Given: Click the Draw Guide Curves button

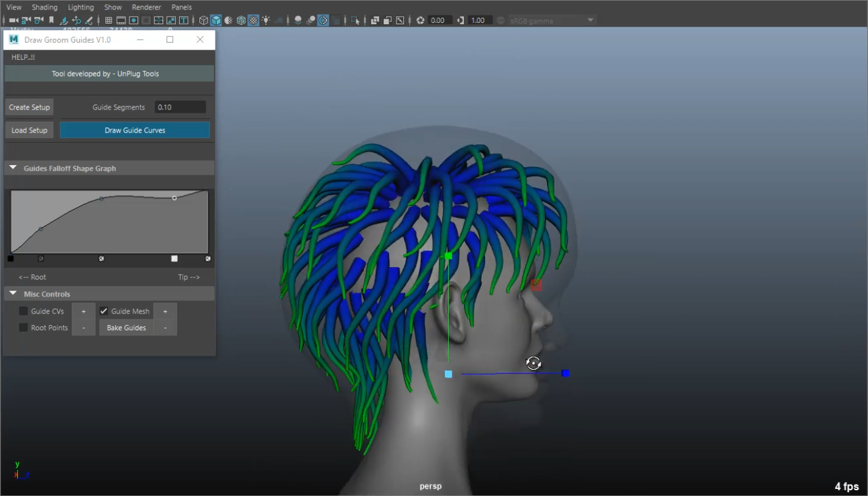Looking at the screenshot, I should point(134,130).
